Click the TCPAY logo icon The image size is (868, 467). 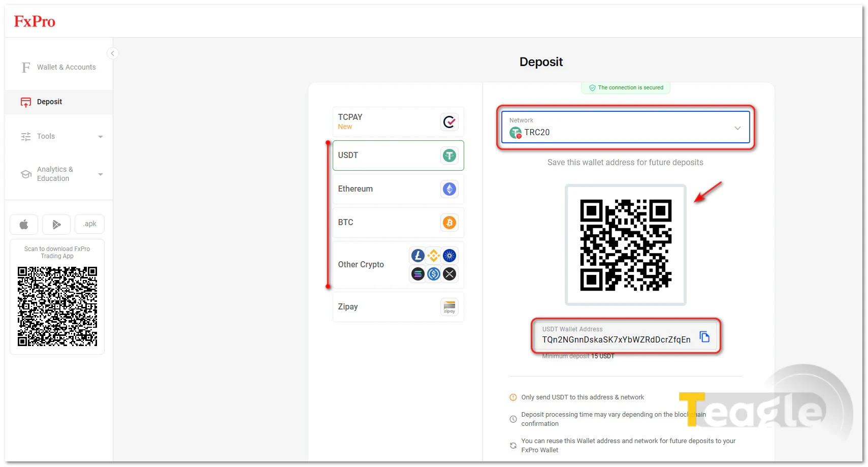(449, 122)
